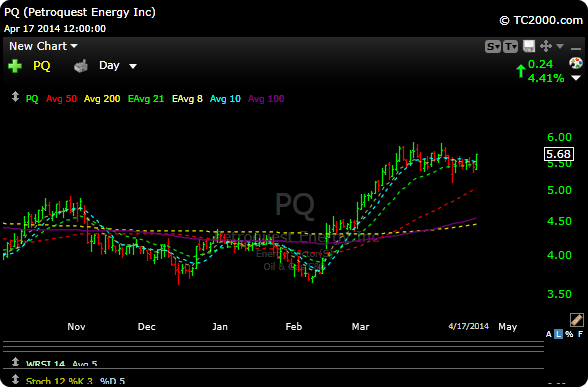The height and width of the screenshot is (387, 588).
Task: Click the green plus add symbol icon
Action: coord(15,66)
